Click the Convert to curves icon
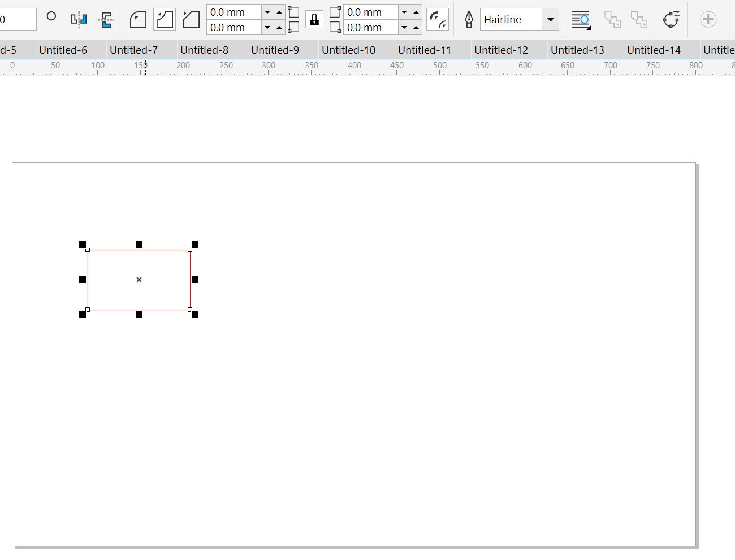This screenshot has width=735, height=560. (671, 19)
